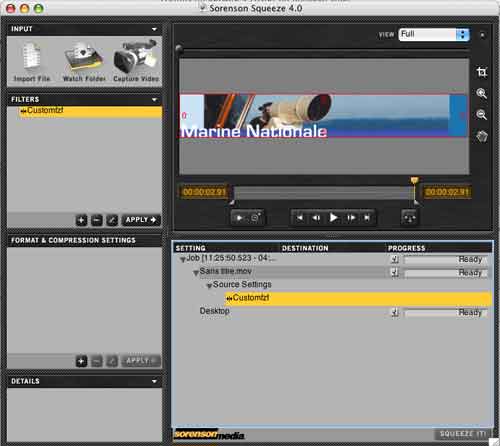
Task: Click the hand tool under the zoom icons
Action: coord(482,136)
